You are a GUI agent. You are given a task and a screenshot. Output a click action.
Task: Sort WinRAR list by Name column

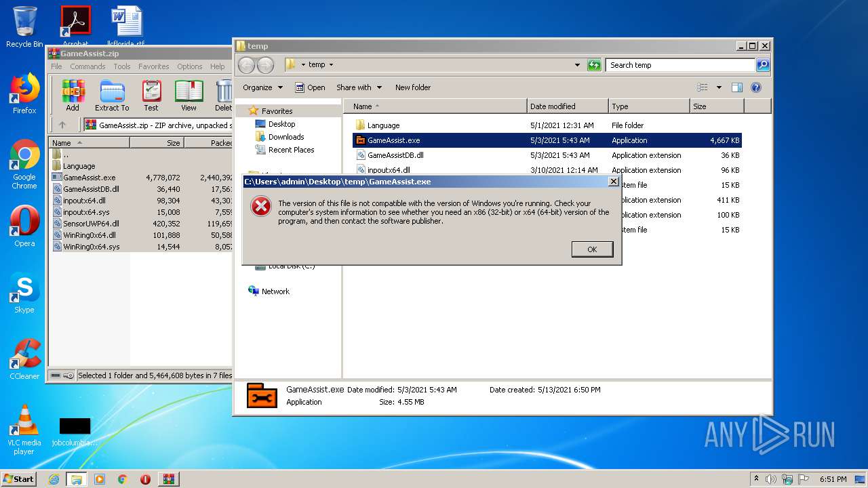[89, 143]
